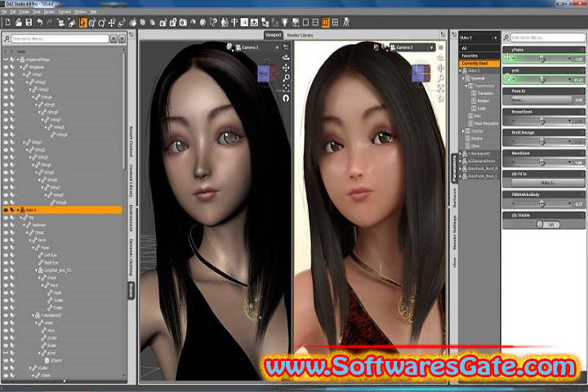Switch to the Viewport tab
The height and width of the screenshot is (392, 588).
(x=273, y=35)
